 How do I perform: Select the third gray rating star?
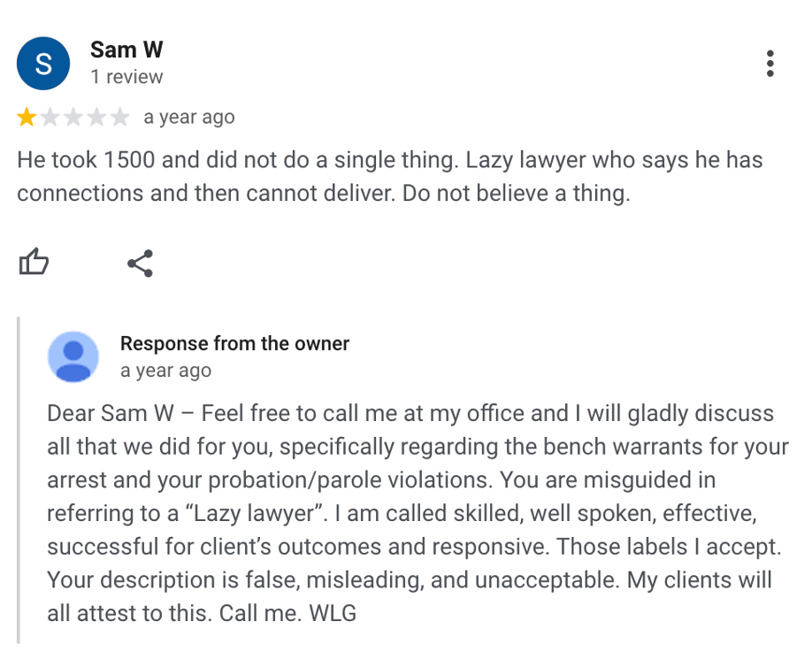tap(73, 117)
